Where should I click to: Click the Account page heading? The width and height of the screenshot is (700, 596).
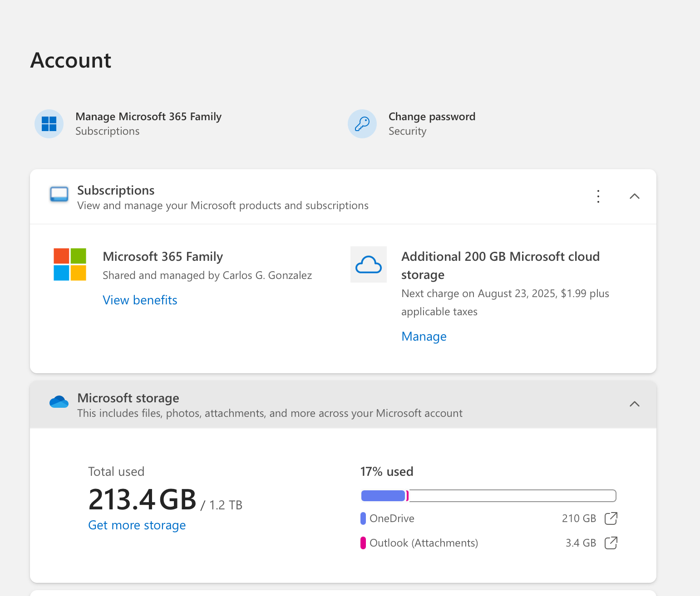pyautogui.click(x=71, y=60)
